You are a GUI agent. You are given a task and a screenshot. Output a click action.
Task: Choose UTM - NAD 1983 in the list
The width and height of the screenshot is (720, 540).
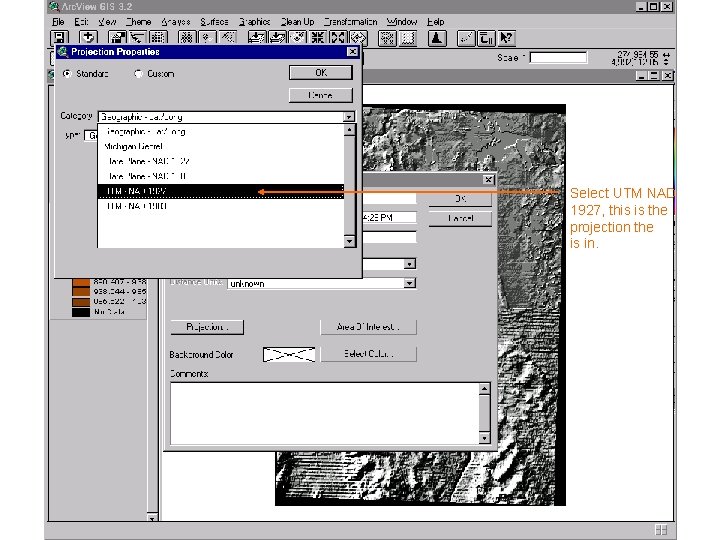(x=220, y=206)
